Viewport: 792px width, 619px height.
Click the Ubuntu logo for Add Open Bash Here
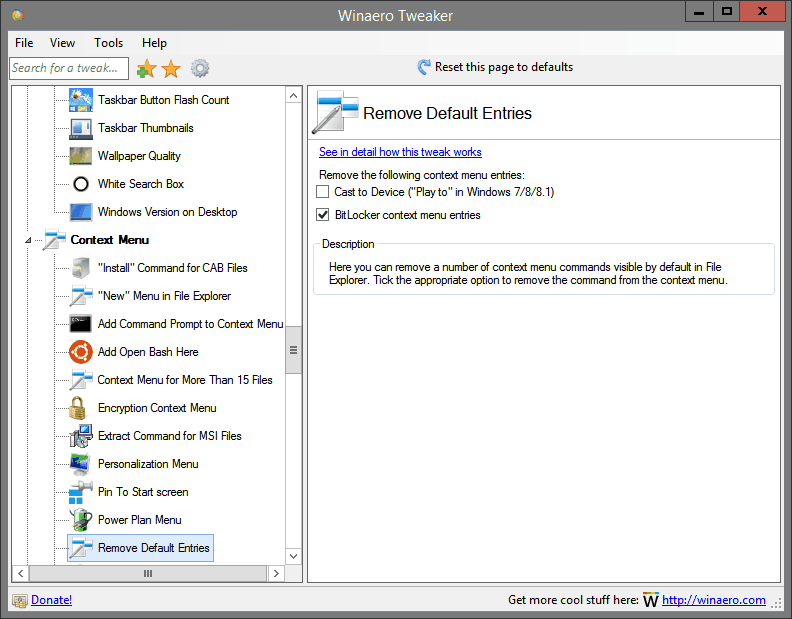pyautogui.click(x=81, y=352)
